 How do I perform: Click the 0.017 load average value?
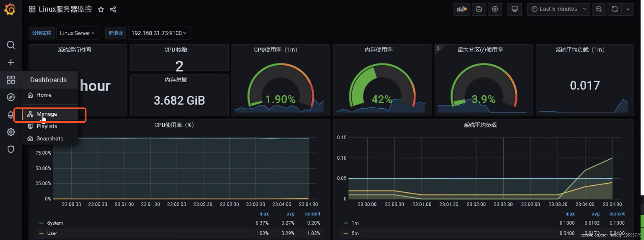coord(585,85)
